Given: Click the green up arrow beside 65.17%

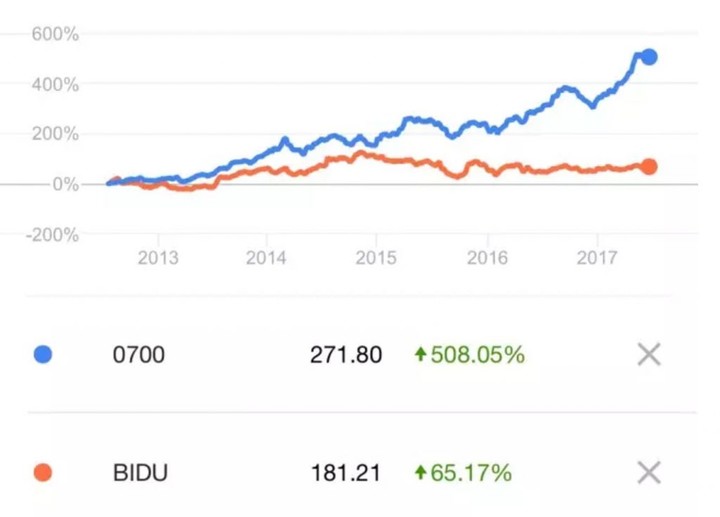Looking at the screenshot, I should pyautogui.click(x=421, y=472).
